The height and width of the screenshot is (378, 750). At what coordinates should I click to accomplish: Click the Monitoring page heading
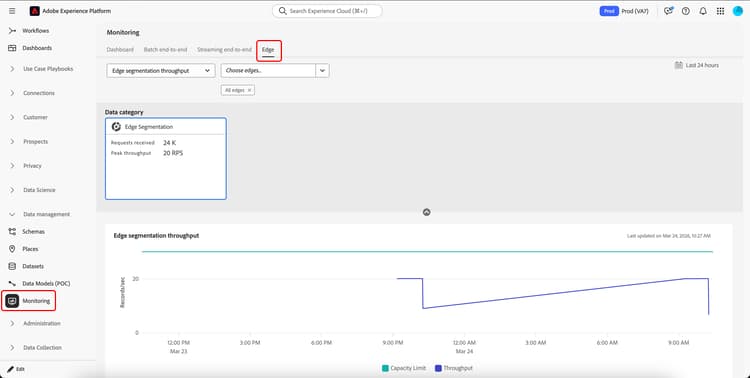point(123,33)
